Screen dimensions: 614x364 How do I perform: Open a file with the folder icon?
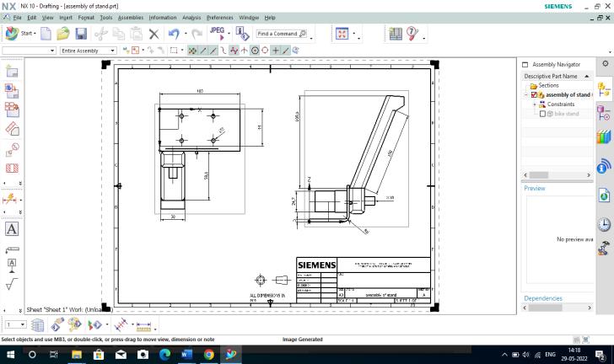[63, 34]
